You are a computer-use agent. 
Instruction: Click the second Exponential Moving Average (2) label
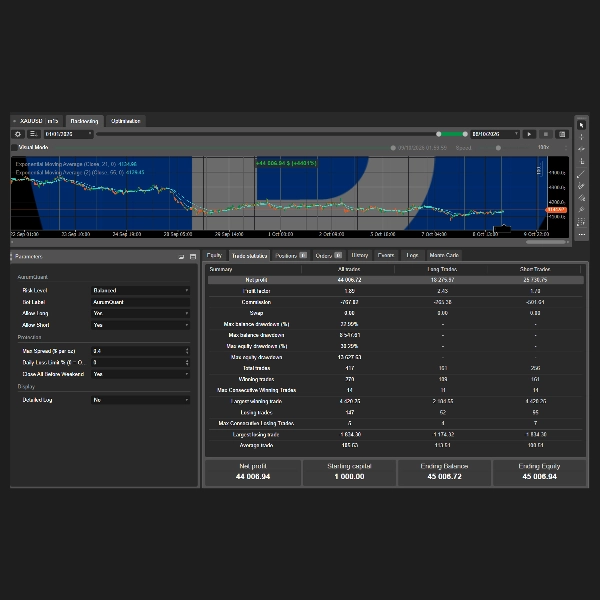coord(80,173)
